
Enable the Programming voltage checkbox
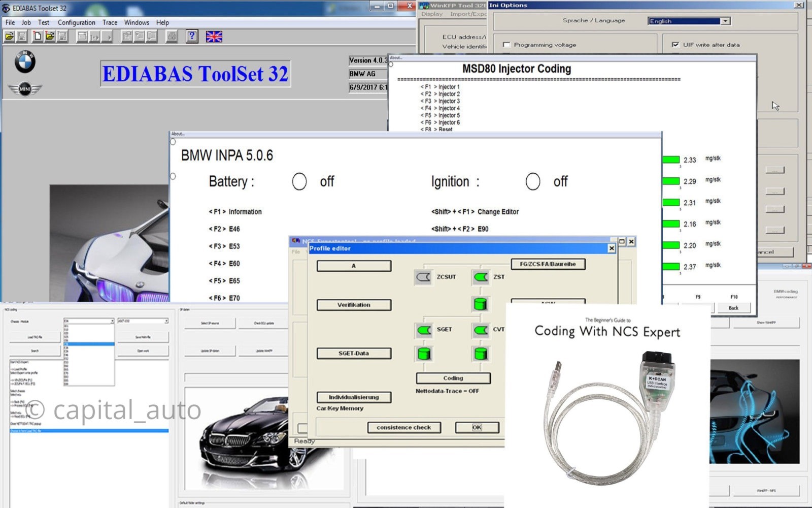506,45
